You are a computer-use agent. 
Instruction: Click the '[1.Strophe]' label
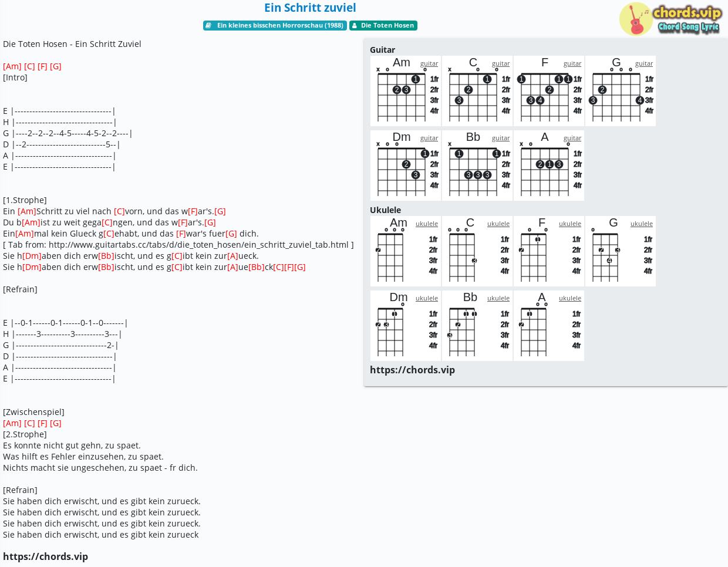[x=25, y=200]
